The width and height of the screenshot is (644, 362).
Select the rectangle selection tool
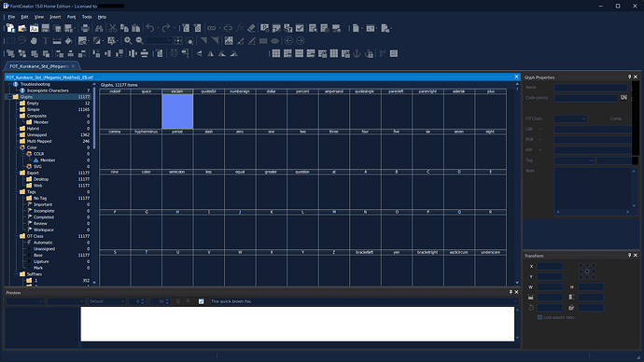10,41
